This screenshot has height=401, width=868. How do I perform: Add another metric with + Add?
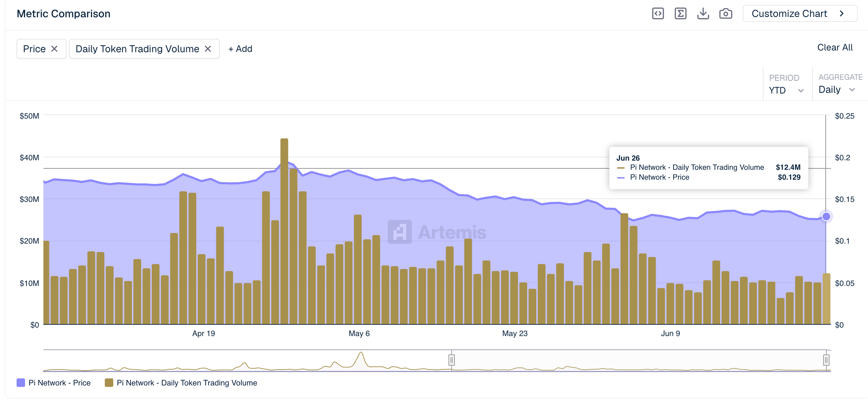coord(240,49)
